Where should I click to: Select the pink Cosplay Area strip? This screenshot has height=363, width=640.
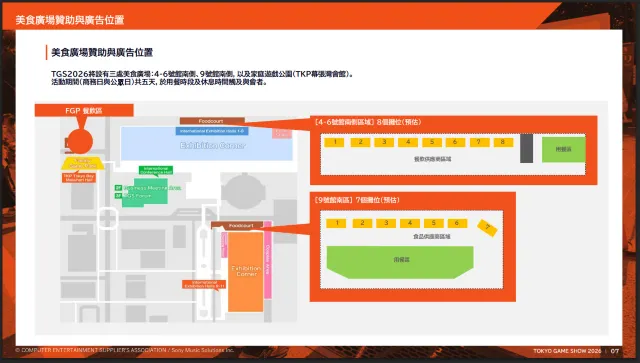pyautogui.click(x=268, y=260)
